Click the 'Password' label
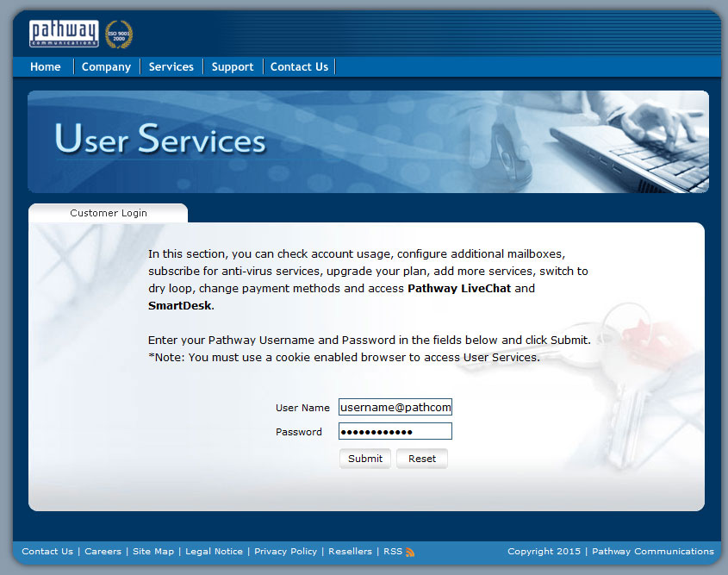 point(299,432)
